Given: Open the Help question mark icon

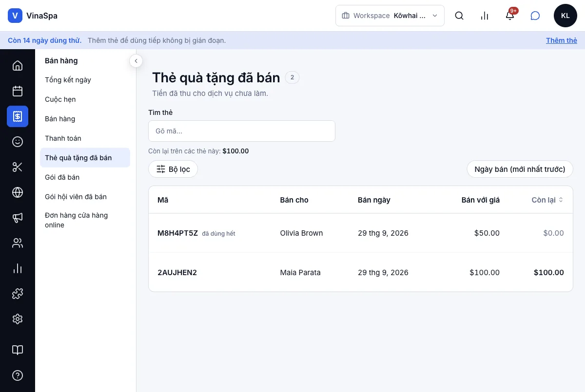Looking at the screenshot, I should tap(18, 375).
